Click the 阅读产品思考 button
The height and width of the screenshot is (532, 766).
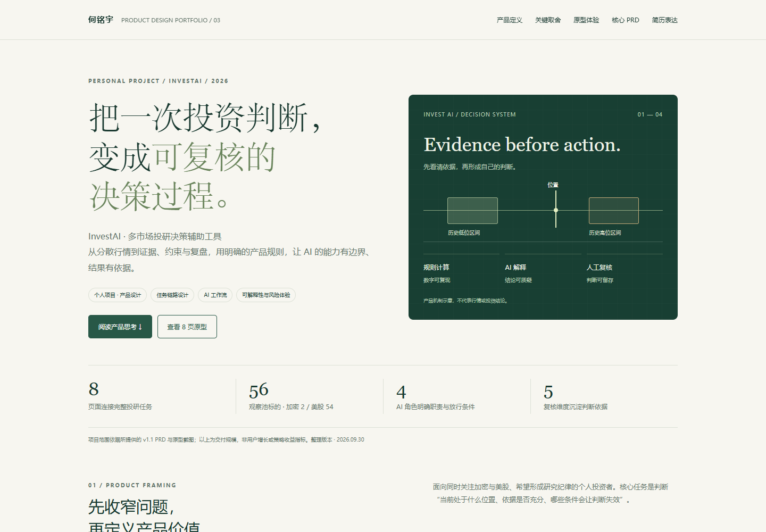(x=120, y=327)
